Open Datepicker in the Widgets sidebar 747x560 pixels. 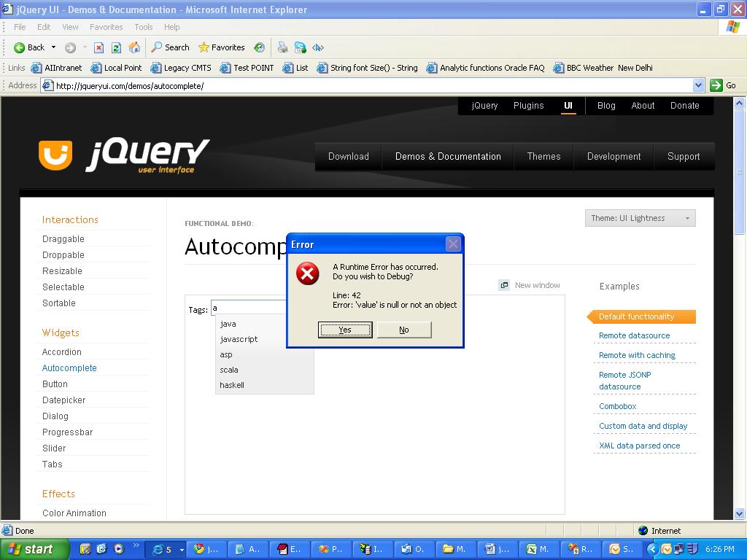[63, 400]
